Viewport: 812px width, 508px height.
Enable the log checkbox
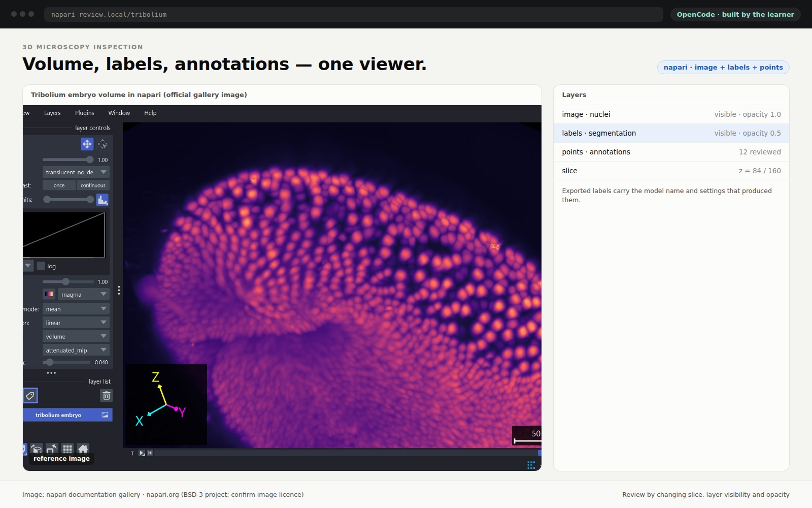click(x=41, y=266)
